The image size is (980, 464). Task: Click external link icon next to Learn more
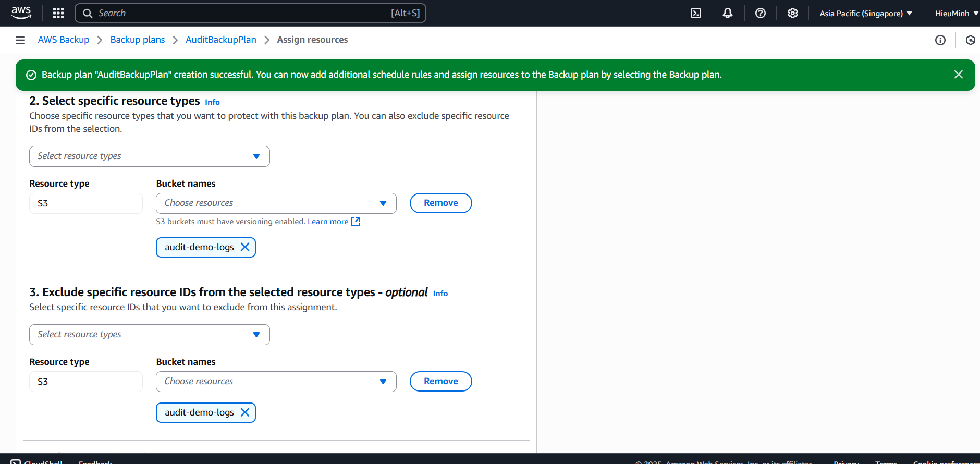point(356,222)
